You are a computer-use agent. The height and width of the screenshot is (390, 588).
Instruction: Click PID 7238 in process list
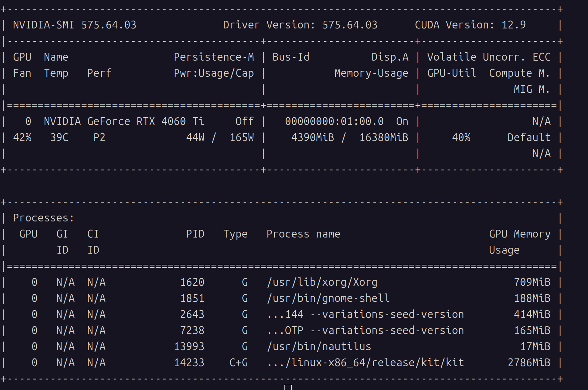(192, 330)
